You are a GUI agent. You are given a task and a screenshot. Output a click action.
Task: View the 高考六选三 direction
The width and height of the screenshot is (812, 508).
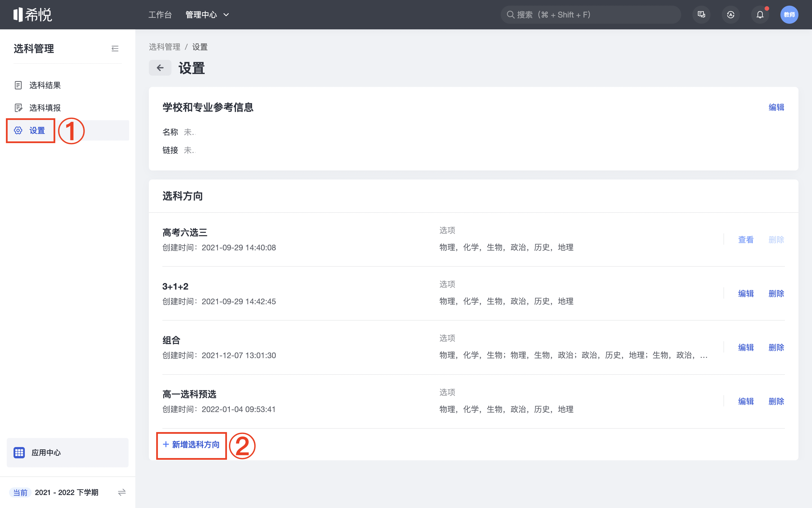745,240
